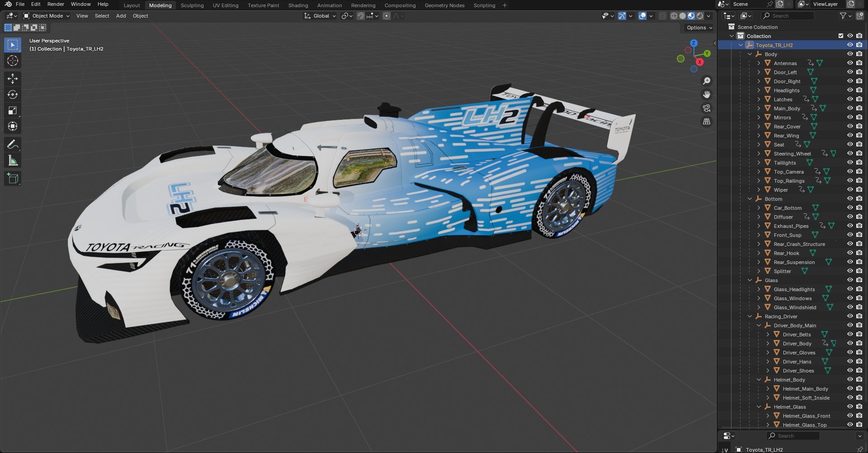Toggle X-ray view button
This screenshot has width=868, height=453.
(x=663, y=16)
